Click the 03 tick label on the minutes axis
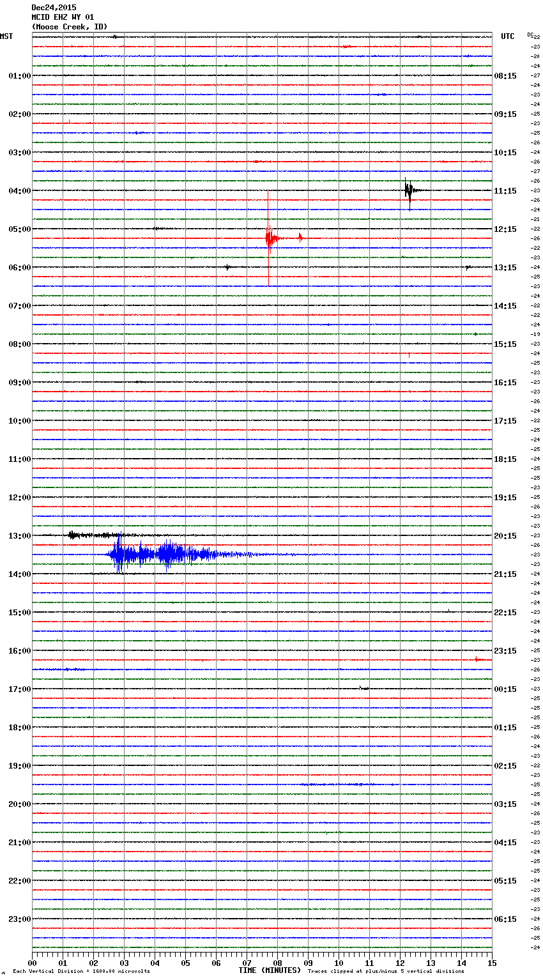 point(124,963)
